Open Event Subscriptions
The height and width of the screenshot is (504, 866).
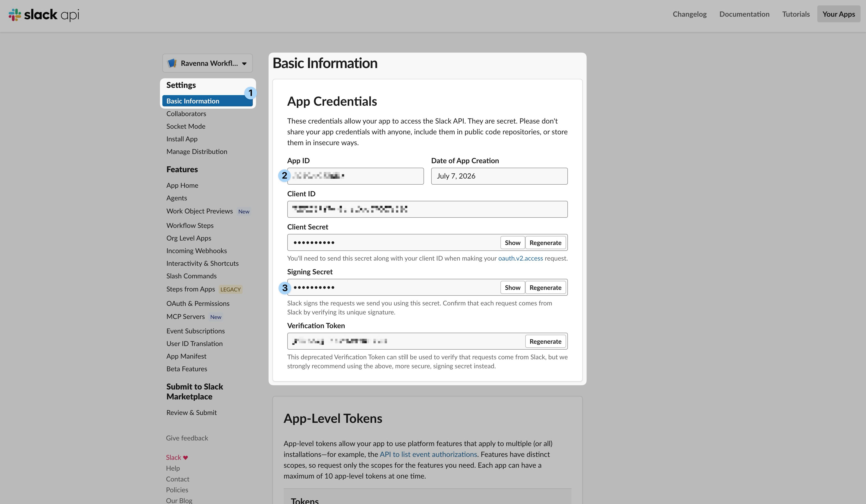(x=196, y=331)
